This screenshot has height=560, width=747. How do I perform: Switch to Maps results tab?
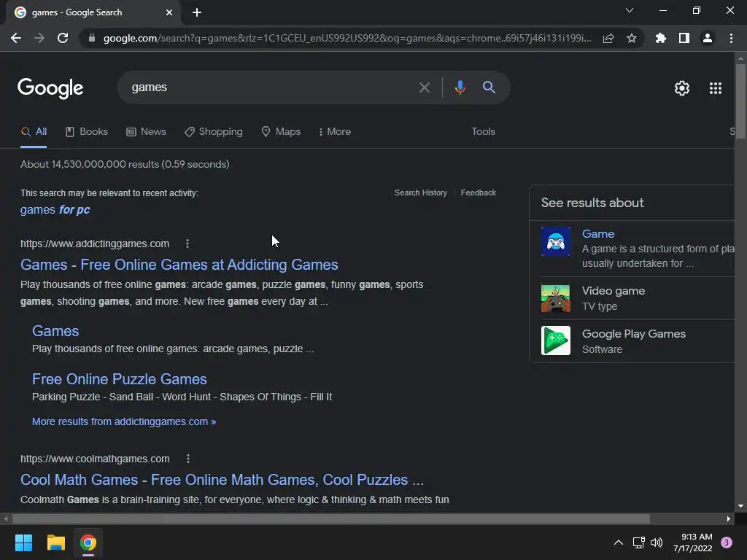coord(281,132)
